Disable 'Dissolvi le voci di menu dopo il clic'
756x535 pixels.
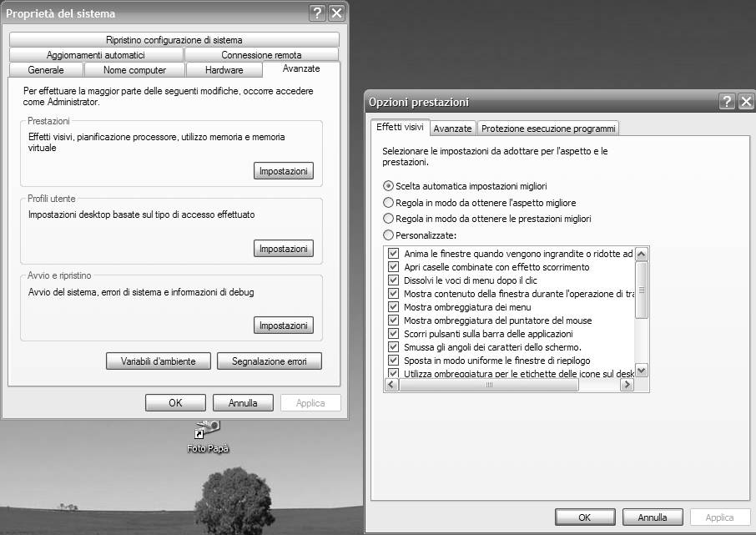coord(394,280)
